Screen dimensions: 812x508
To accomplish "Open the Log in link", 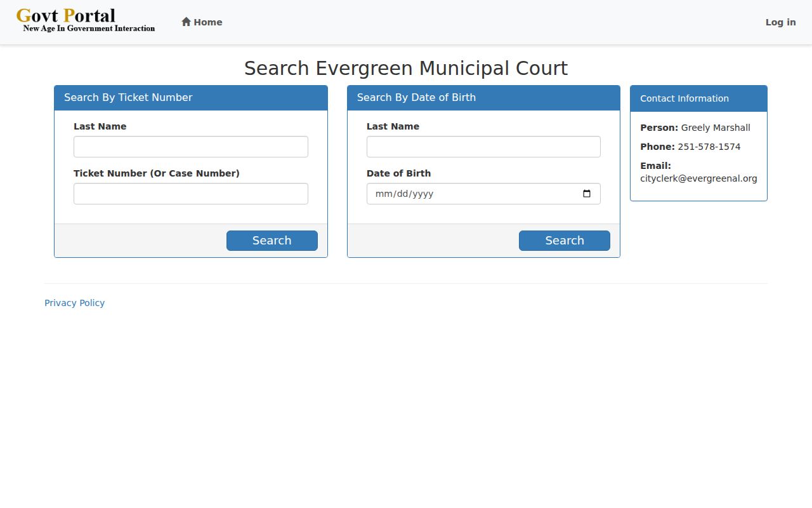I will pyautogui.click(x=780, y=22).
